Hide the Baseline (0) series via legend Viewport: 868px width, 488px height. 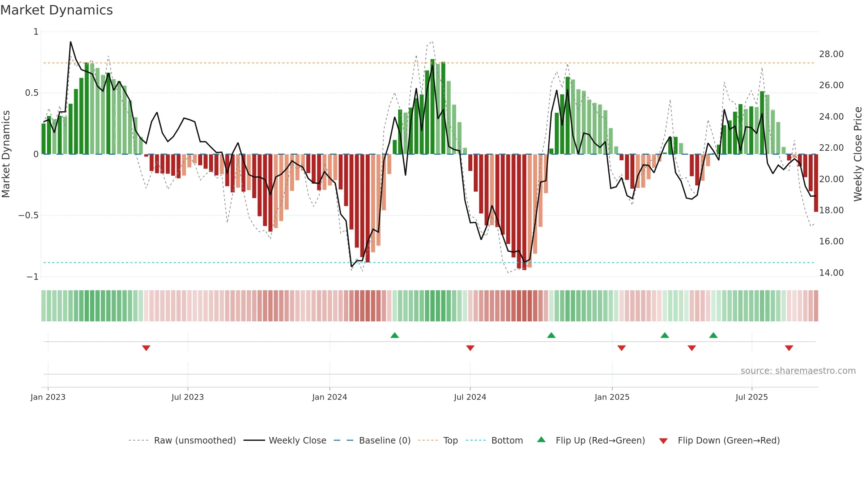click(x=372, y=440)
